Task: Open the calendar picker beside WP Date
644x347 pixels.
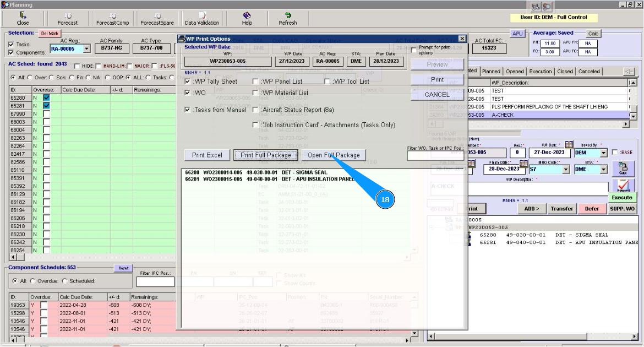Action: (x=569, y=144)
